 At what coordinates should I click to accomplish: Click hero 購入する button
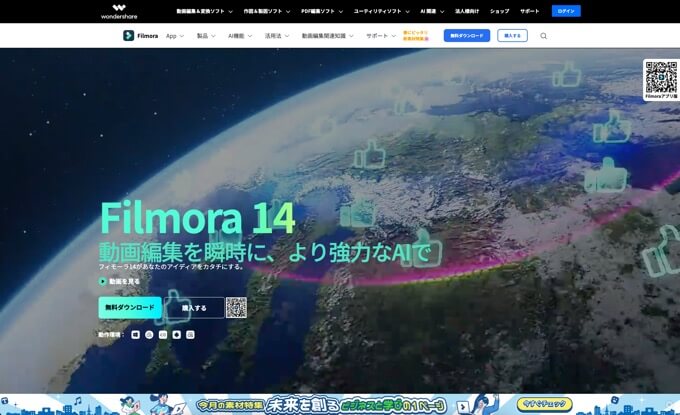[194, 308]
